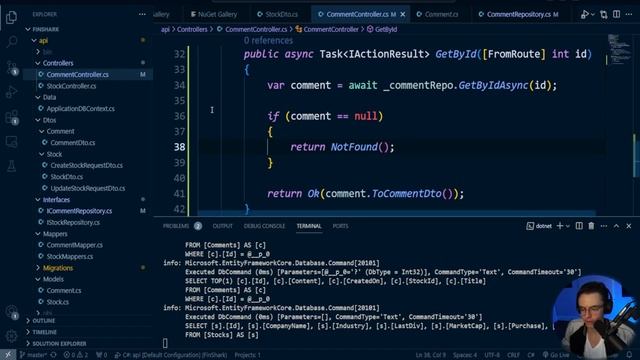The image size is (640, 360).
Task: Click the run and debug project icon
Action: tap(584, 14)
